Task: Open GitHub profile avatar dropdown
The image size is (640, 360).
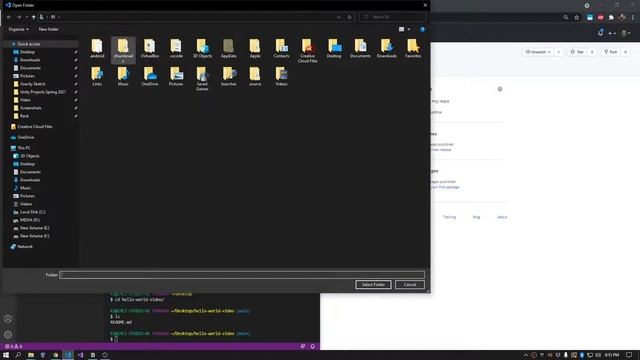Action: [626, 33]
